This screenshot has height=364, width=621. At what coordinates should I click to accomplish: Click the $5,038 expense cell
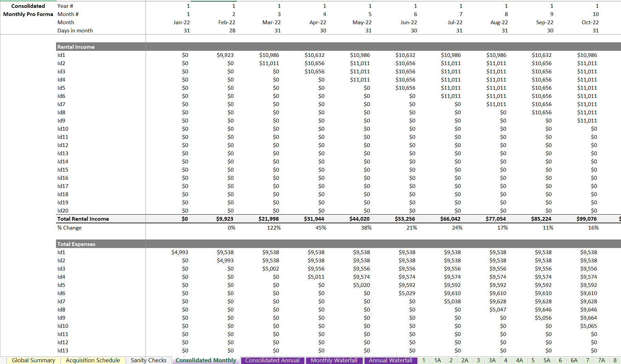[x=452, y=302]
